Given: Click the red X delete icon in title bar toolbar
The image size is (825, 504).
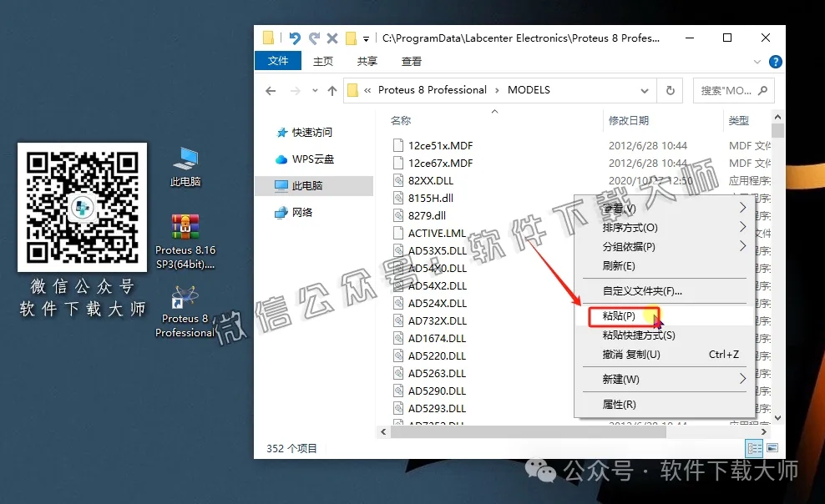Looking at the screenshot, I should (x=332, y=38).
